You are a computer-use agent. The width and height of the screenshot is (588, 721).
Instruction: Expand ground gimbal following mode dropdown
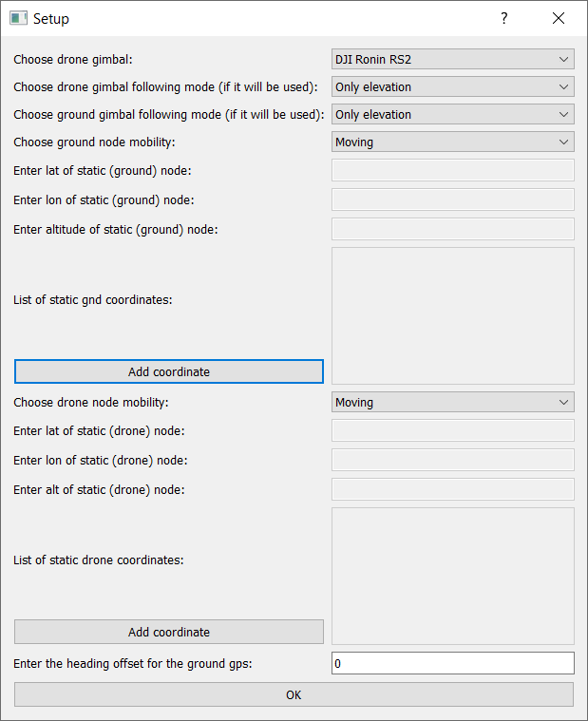click(452, 114)
